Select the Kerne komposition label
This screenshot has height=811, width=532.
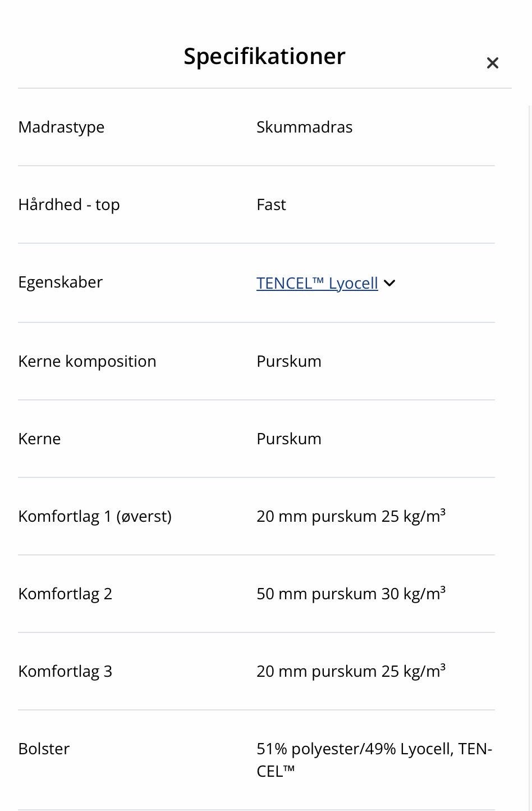(x=87, y=361)
